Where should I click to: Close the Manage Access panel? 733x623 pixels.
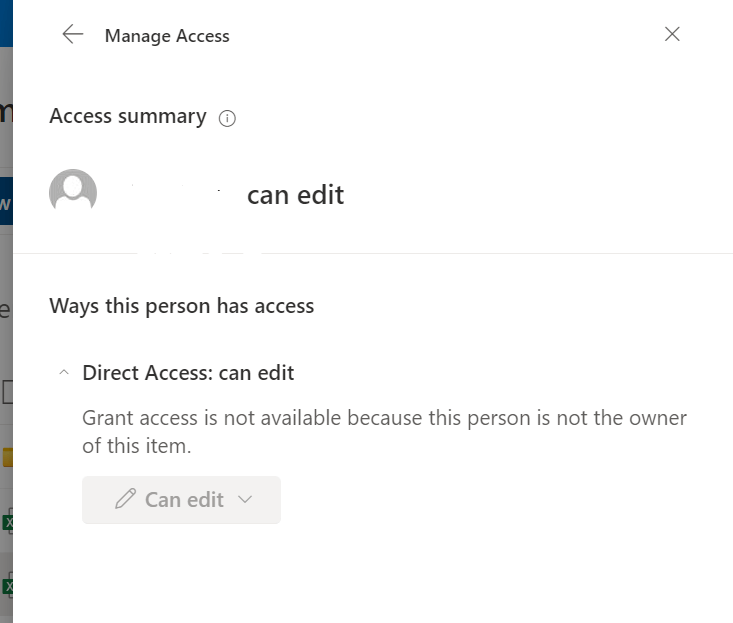(672, 35)
